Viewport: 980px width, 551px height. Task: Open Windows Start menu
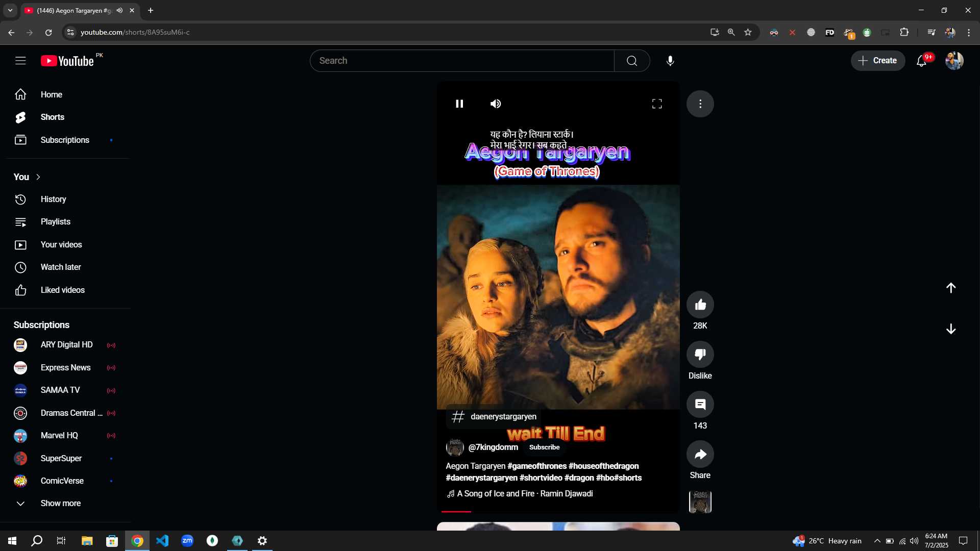coord(12,541)
